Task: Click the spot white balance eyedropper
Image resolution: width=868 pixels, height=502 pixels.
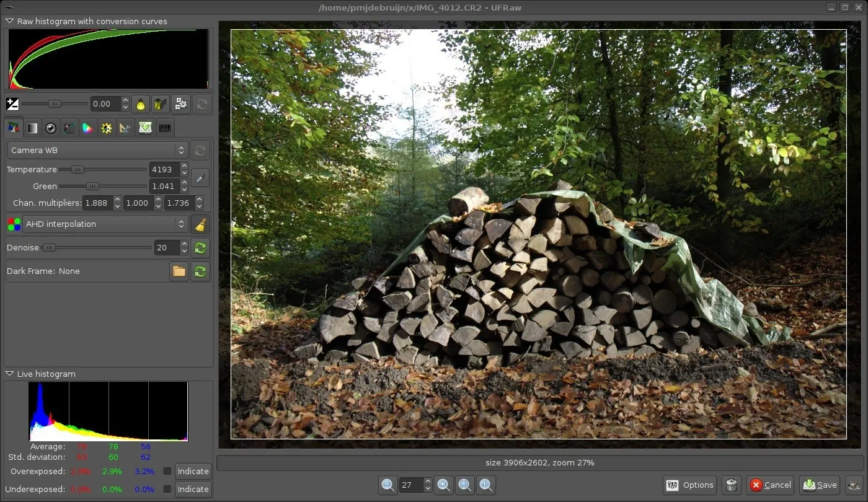Action: (200, 178)
